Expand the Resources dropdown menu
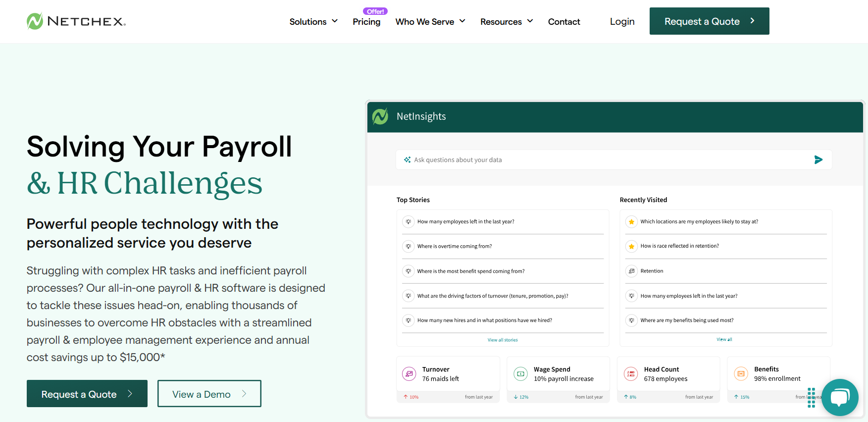Viewport: 868px width, 422px height. [507, 21]
